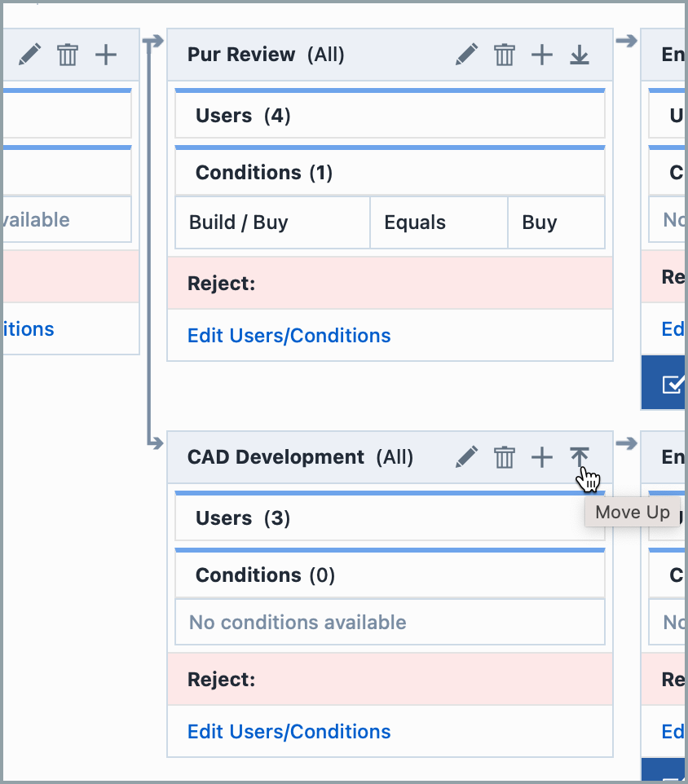Select the Build / Buy condition row
Screen dimensions: 688x784
(272, 222)
